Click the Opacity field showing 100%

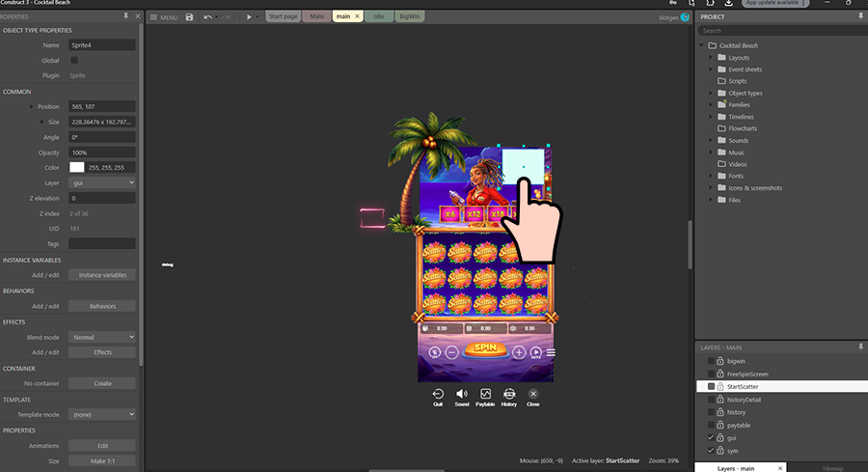102,153
